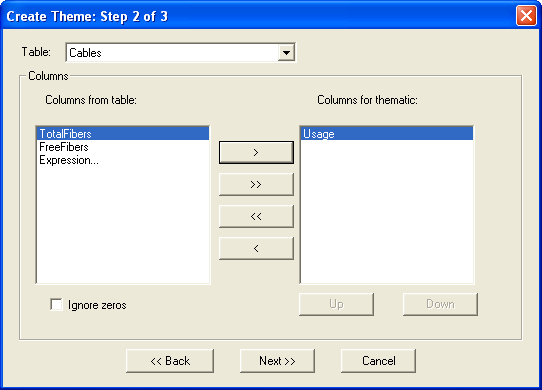542x390 pixels.
Task: Click the single left arrow remove button
Action: pyautogui.click(x=256, y=248)
